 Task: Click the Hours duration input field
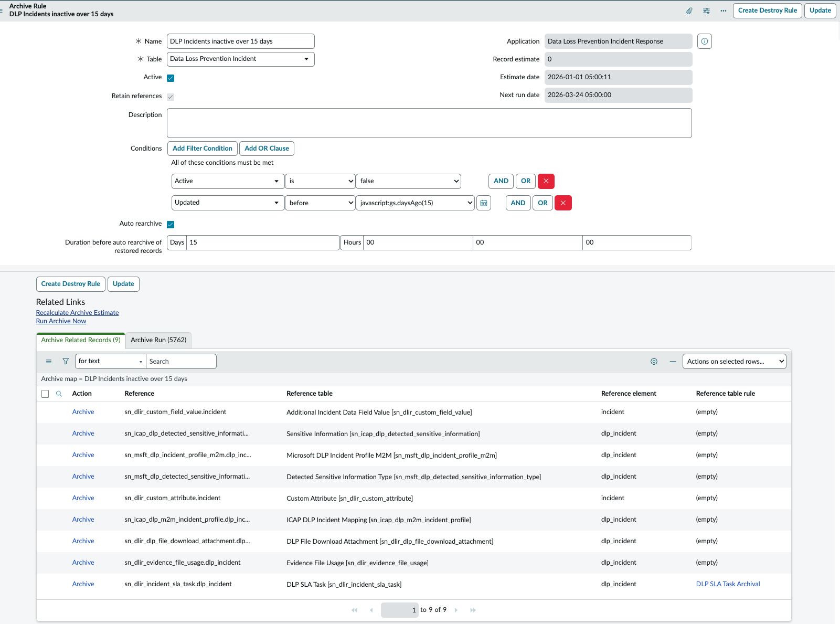(x=418, y=242)
